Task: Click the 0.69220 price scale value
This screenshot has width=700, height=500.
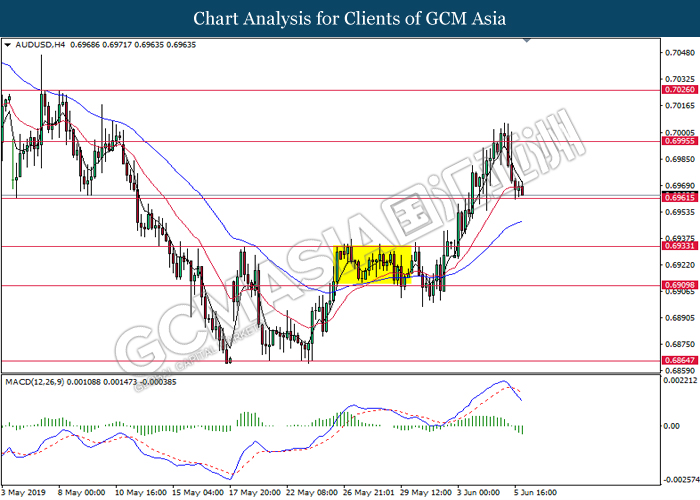Action: pos(680,265)
